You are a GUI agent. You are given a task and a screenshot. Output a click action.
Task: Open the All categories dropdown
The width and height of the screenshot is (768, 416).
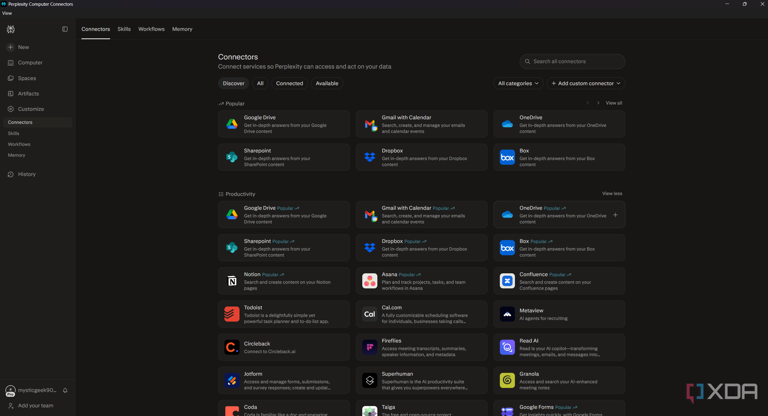coord(518,83)
